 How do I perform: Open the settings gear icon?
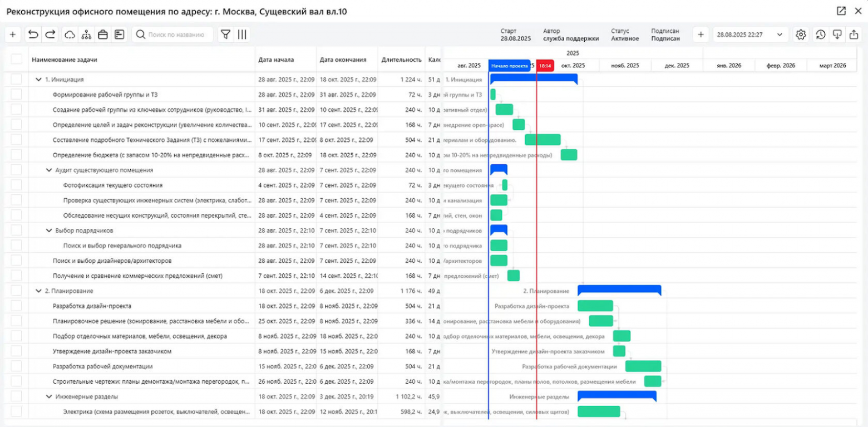(x=801, y=35)
